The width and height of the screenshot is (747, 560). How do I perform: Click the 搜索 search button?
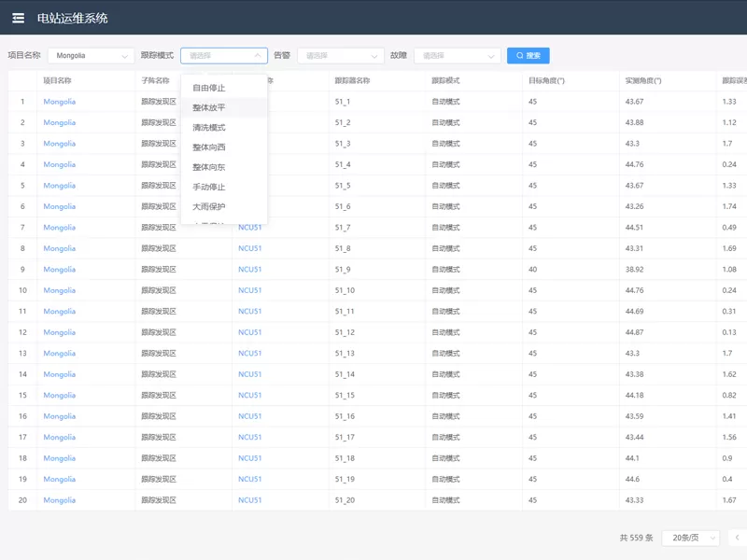(x=528, y=56)
